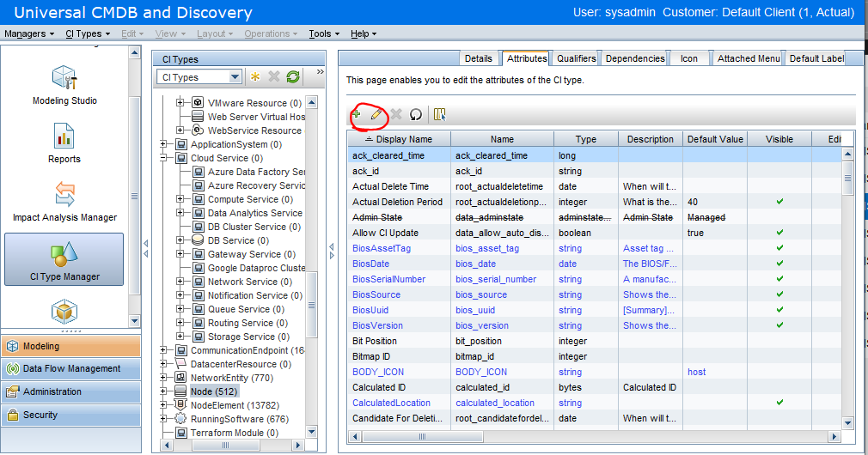Click the reset attribute circular arrow icon
The width and height of the screenshot is (868, 455).
coord(416,114)
